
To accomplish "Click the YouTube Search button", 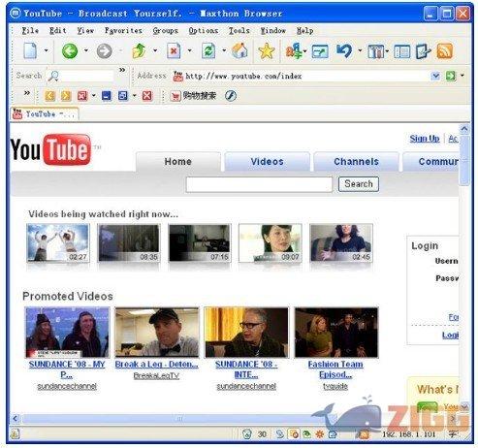I will click(x=359, y=184).
